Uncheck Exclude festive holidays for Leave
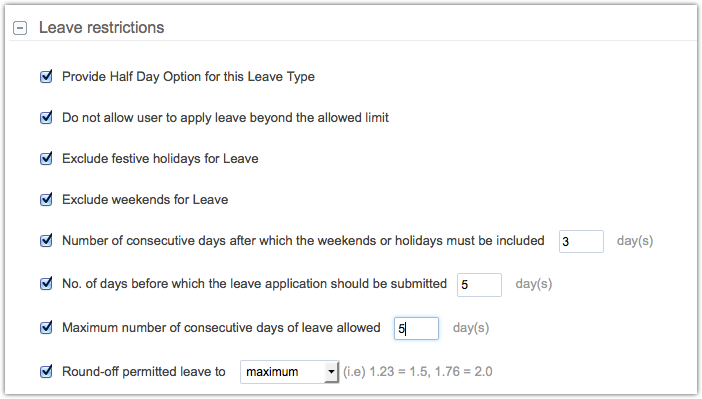Image resolution: width=702 pixels, height=399 pixels. pyautogui.click(x=46, y=159)
